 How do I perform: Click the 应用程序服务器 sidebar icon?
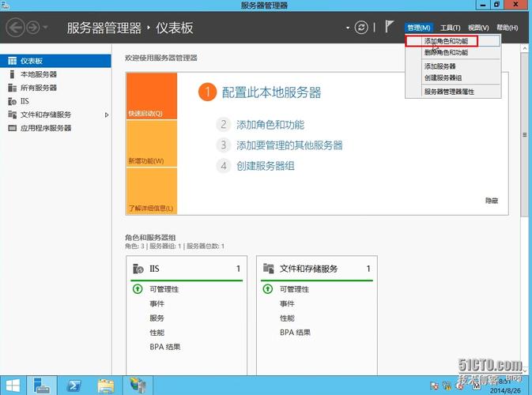click(x=12, y=128)
